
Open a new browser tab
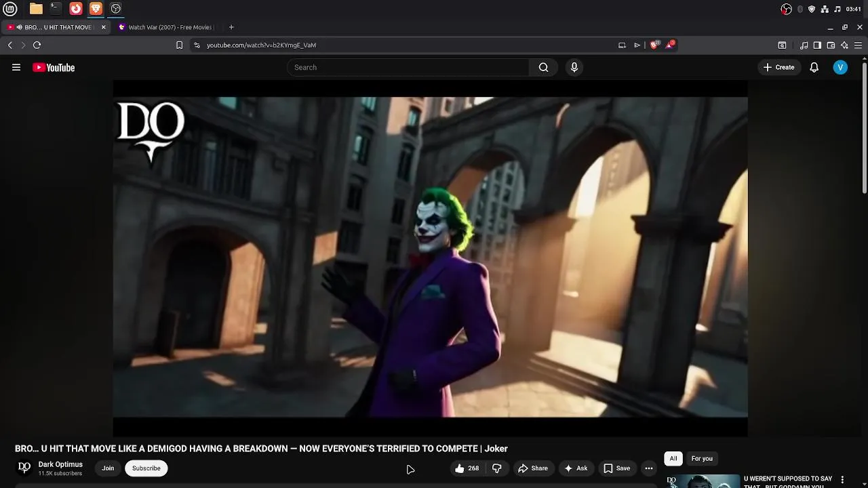pos(231,27)
